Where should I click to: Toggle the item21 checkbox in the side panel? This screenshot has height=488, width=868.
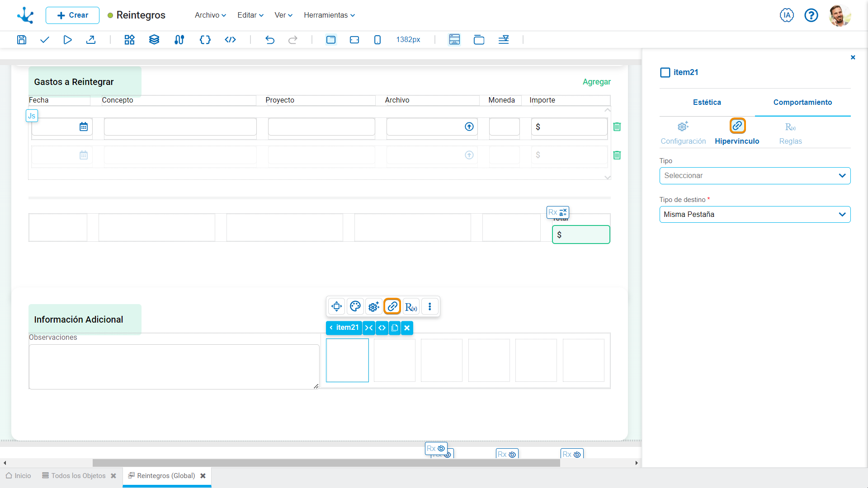tap(665, 73)
